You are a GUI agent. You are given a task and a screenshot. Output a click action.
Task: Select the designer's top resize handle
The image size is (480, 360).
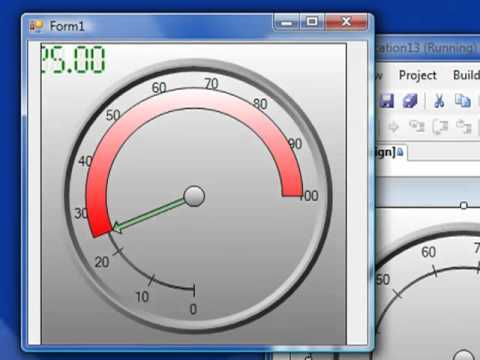[x=463, y=205]
